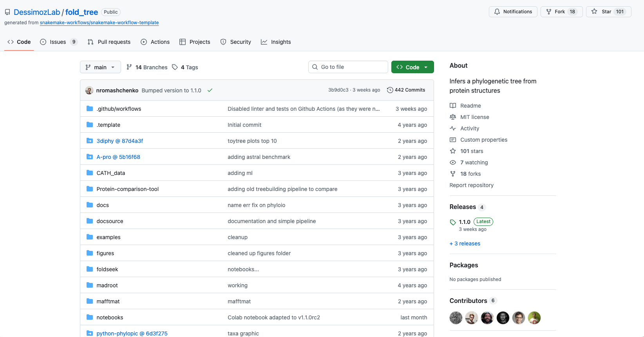This screenshot has width=644, height=337.
Task: Click the Fork repository icon
Action: coord(549,12)
